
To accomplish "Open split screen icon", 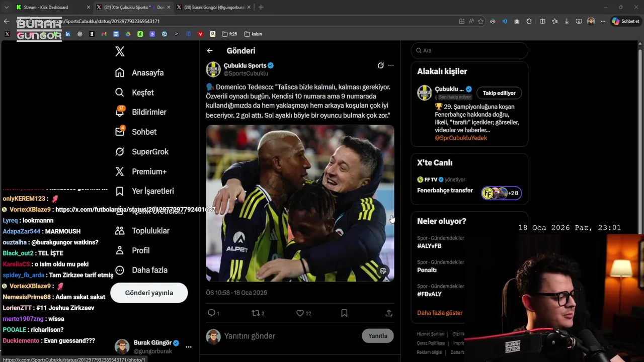I will coord(542,21).
